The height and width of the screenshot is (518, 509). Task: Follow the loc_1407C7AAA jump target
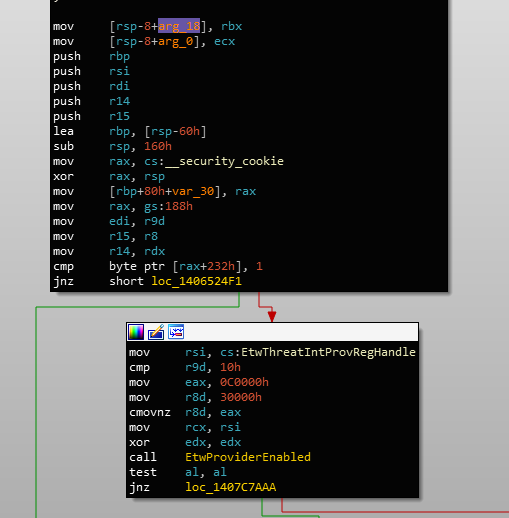coord(231,487)
